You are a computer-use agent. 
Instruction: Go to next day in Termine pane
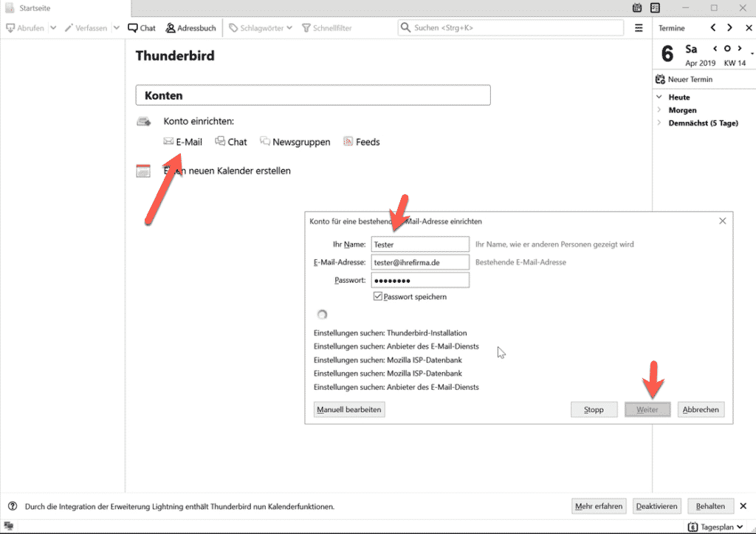tap(729, 27)
